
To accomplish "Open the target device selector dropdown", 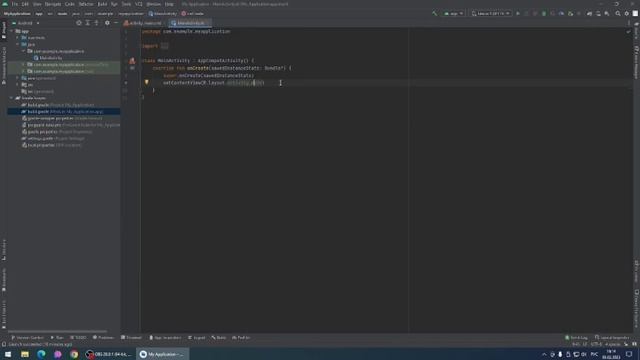I will [491, 13].
